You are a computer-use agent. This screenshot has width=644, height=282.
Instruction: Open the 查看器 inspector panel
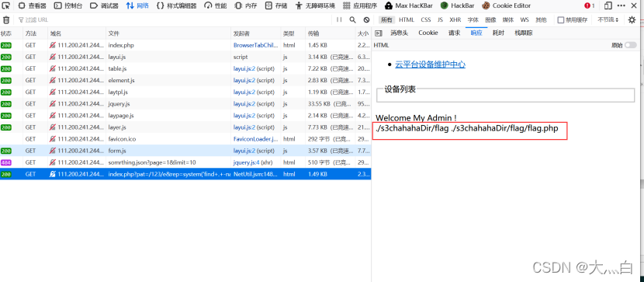pyautogui.click(x=33, y=5)
